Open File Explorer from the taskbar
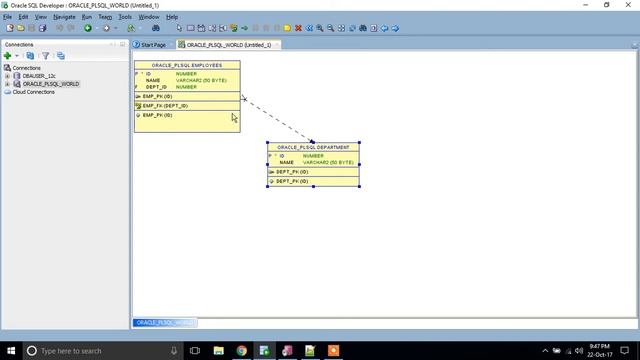This screenshot has height=360, width=640. pos(218,351)
